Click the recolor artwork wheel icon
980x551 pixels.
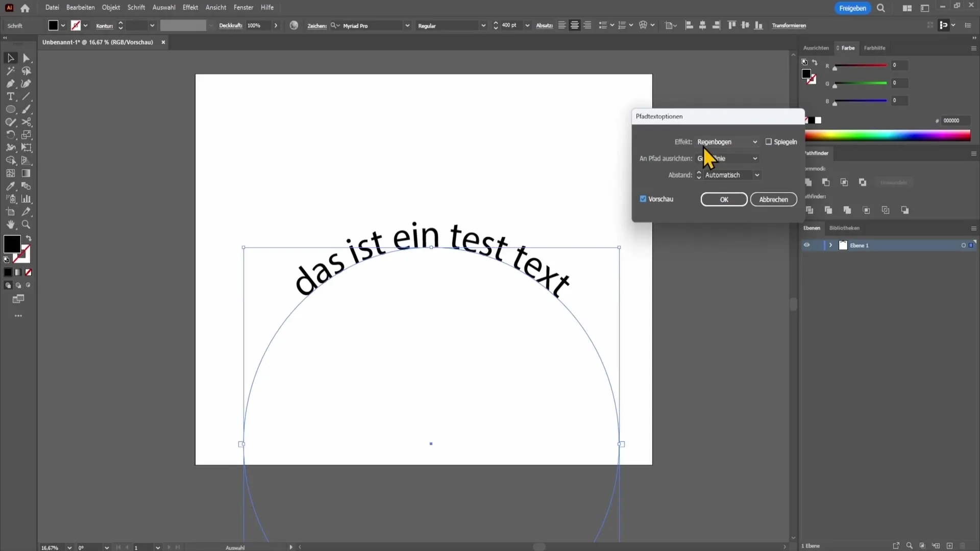[x=294, y=26]
